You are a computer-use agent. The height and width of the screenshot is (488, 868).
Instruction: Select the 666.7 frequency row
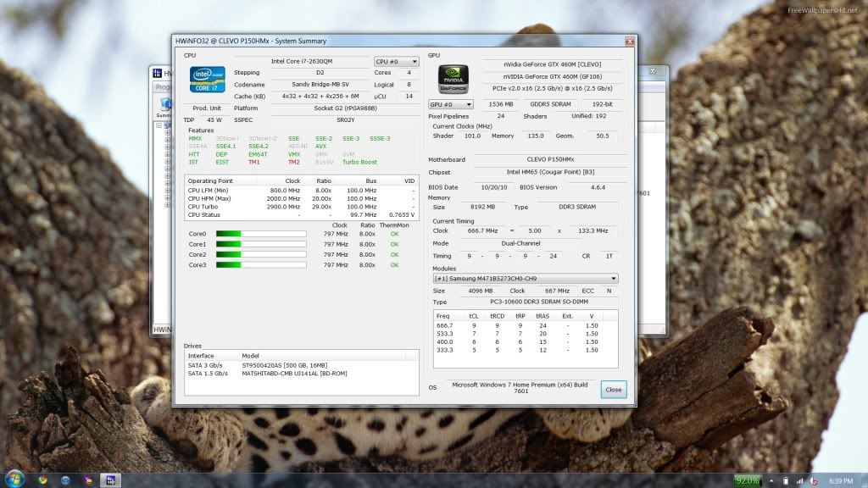pyautogui.click(x=526, y=326)
